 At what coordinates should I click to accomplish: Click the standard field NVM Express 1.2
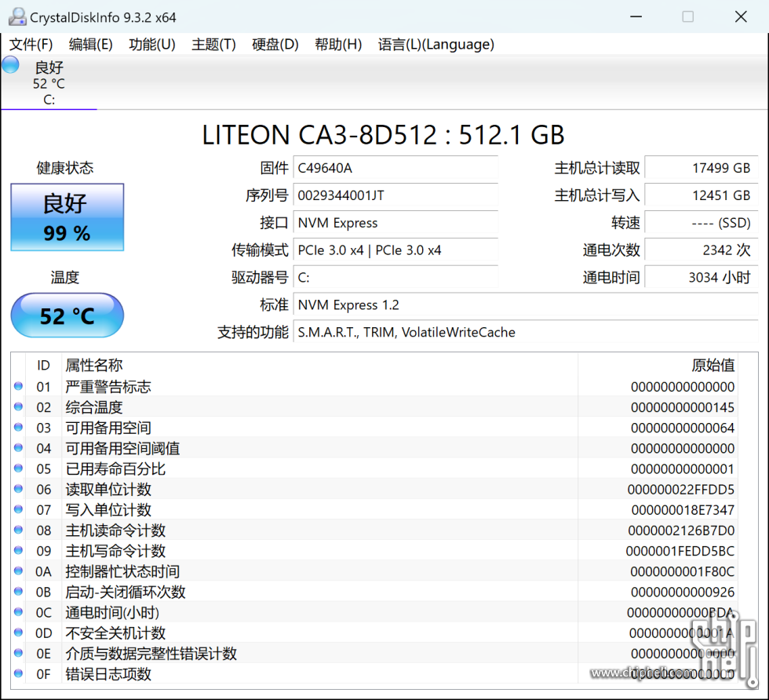click(x=526, y=305)
